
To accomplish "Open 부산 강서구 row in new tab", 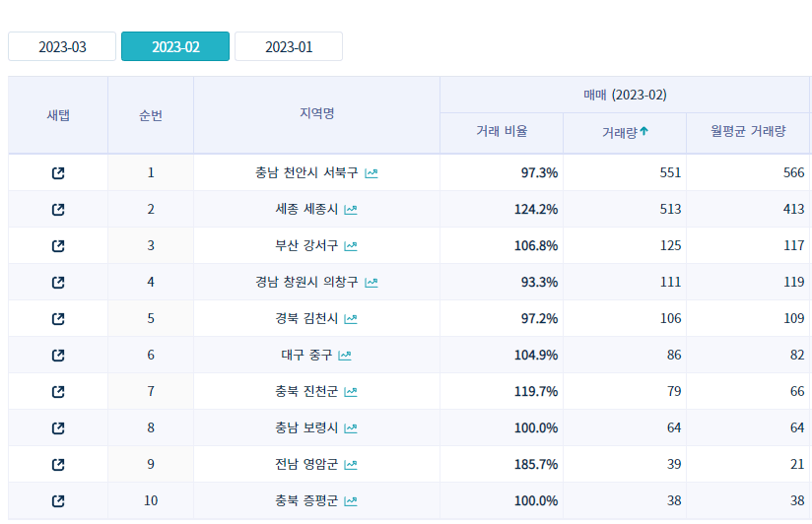I will pos(58,246).
